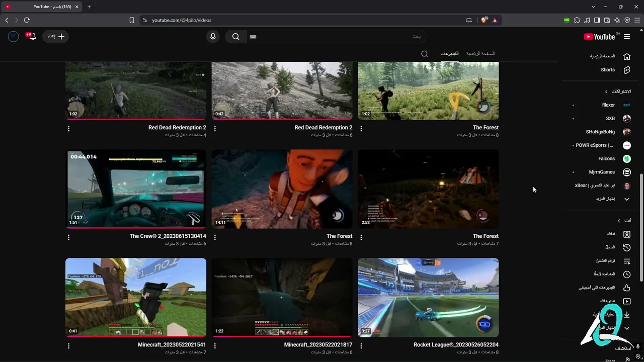Open the Brave Wallet icon
This screenshot has height=362, width=644.
pos(607,20)
